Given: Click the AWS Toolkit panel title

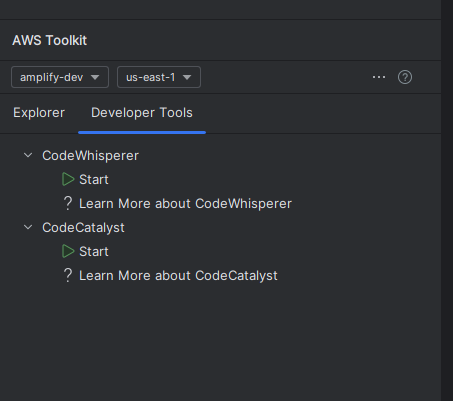Looking at the screenshot, I should (50, 40).
